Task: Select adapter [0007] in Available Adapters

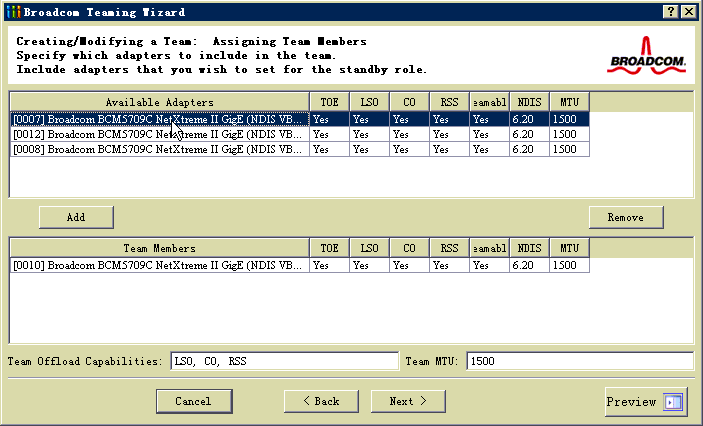Action: 160,119
